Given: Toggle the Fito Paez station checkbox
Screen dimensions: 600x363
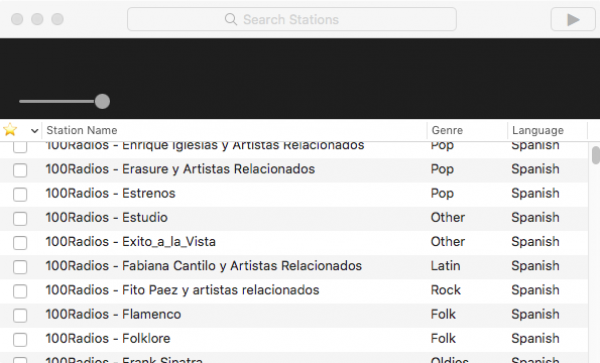Looking at the screenshot, I should point(20,291).
